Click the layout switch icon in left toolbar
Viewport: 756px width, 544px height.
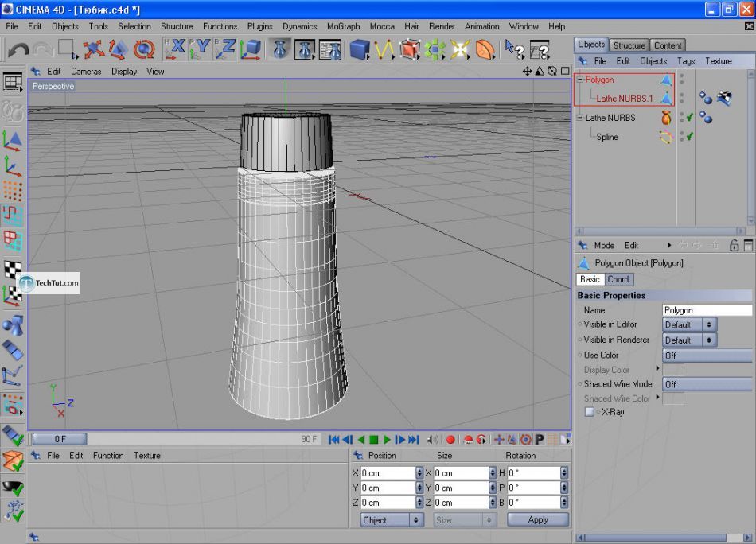[13, 82]
